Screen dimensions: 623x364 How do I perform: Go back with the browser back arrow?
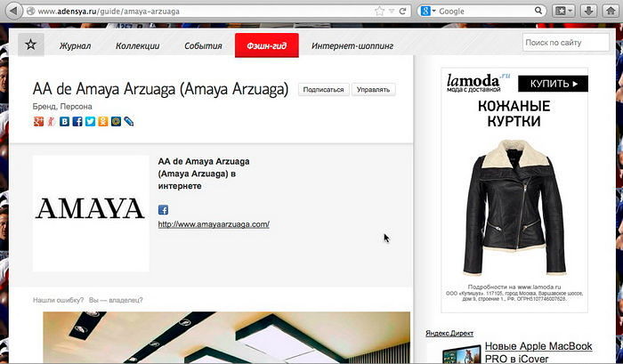(x=13, y=11)
